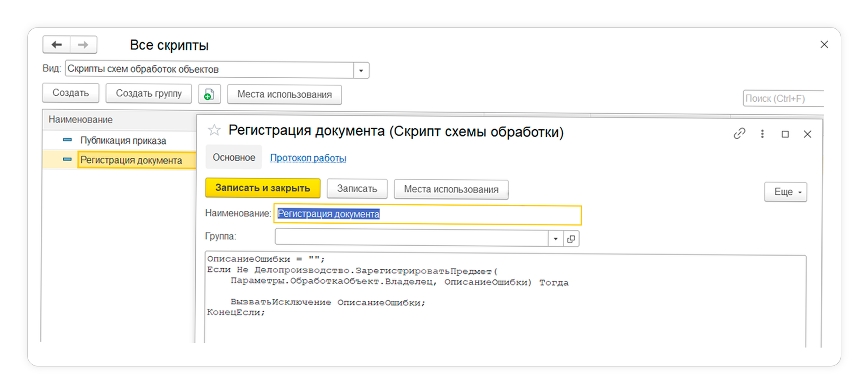This screenshot has width=868, height=380.
Task: Click the Наименование input field
Action: 428,215
